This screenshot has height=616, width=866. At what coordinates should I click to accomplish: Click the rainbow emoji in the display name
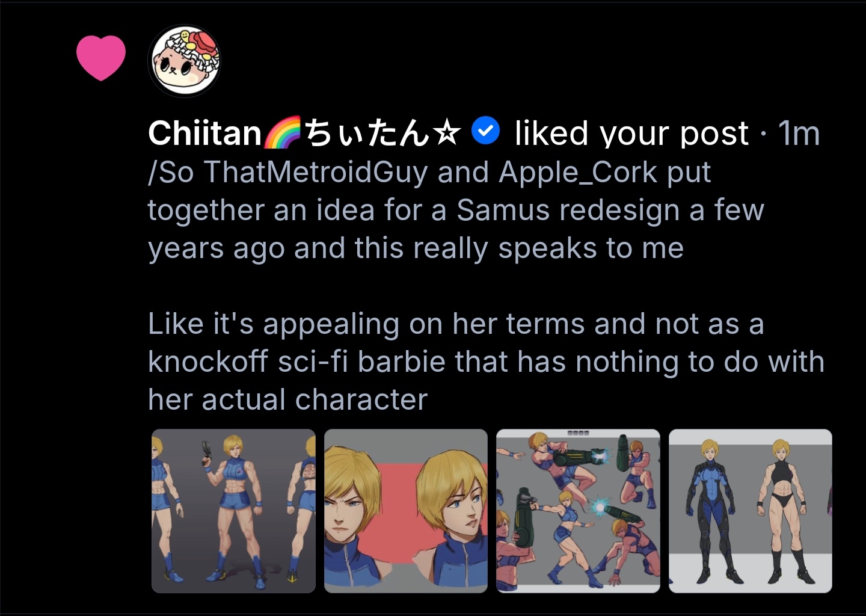pyautogui.click(x=282, y=132)
